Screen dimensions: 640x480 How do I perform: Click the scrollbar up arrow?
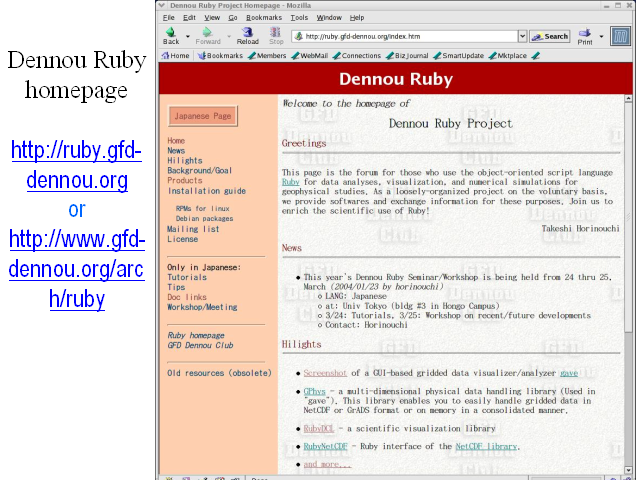628,98
